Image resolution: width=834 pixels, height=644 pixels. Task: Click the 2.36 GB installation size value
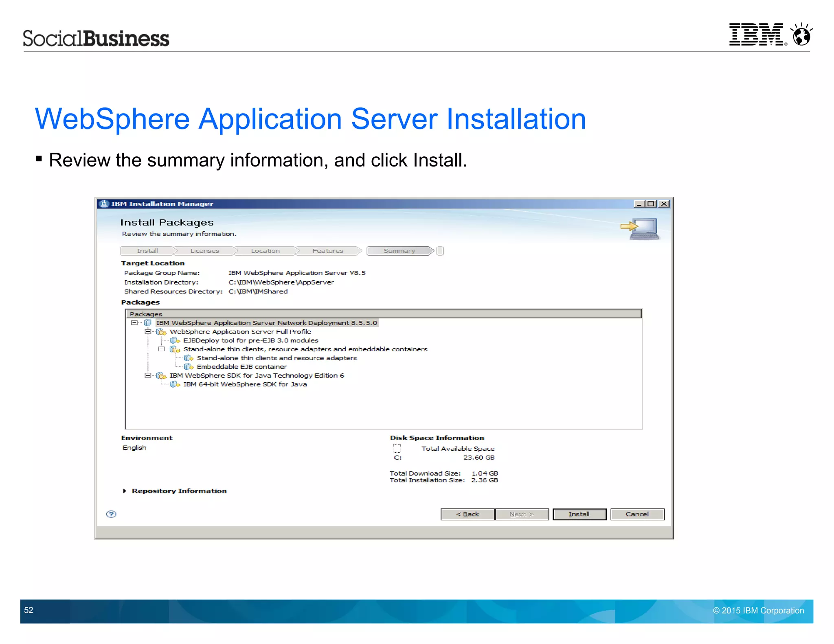(x=485, y=480)
